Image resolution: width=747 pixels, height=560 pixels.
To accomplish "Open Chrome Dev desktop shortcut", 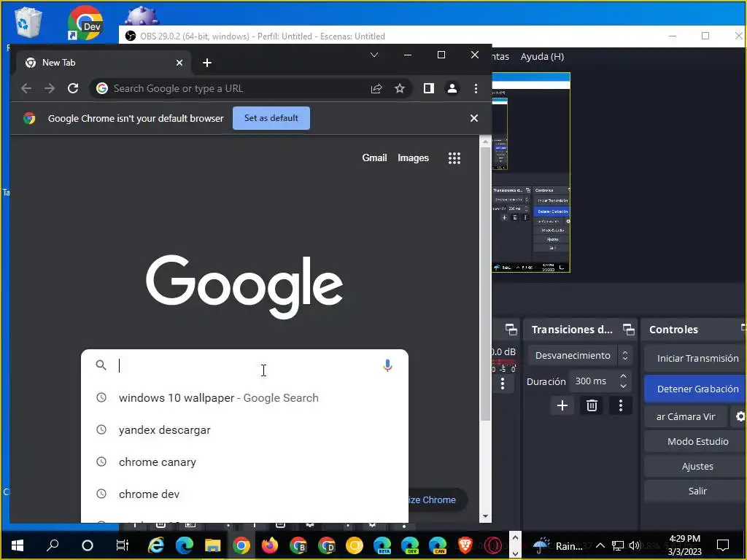I will (x=85, y=23).
